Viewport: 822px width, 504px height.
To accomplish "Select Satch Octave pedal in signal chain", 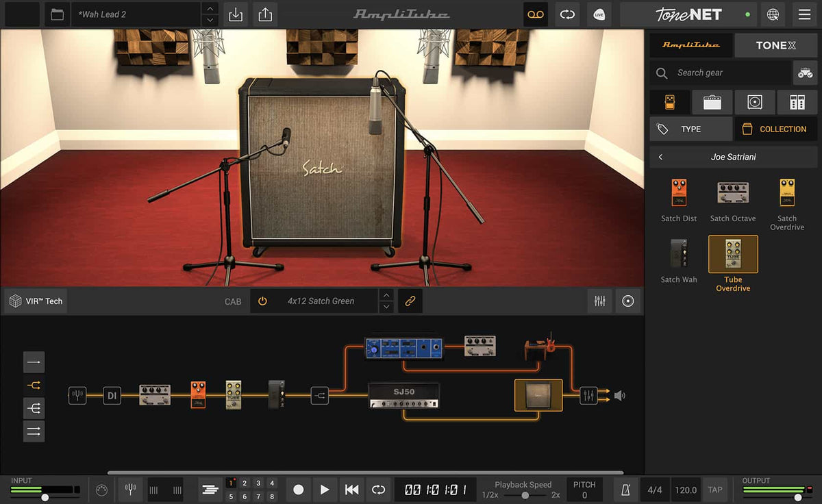I will tap(155, 395).
